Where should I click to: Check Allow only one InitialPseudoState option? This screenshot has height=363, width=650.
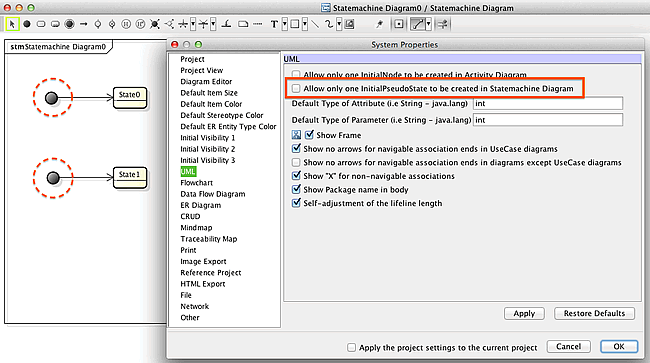[x=296, y=88]
